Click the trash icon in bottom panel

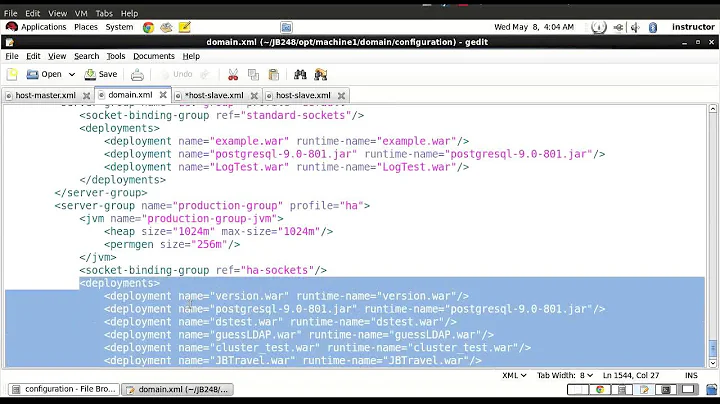(711, 390)
